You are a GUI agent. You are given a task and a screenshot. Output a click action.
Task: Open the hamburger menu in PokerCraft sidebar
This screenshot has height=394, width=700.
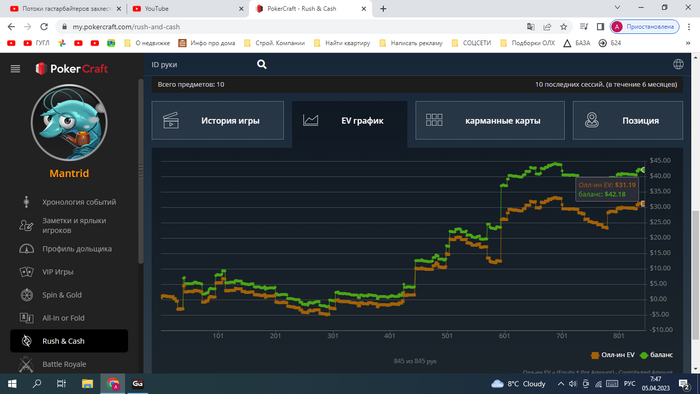point(15,68)
